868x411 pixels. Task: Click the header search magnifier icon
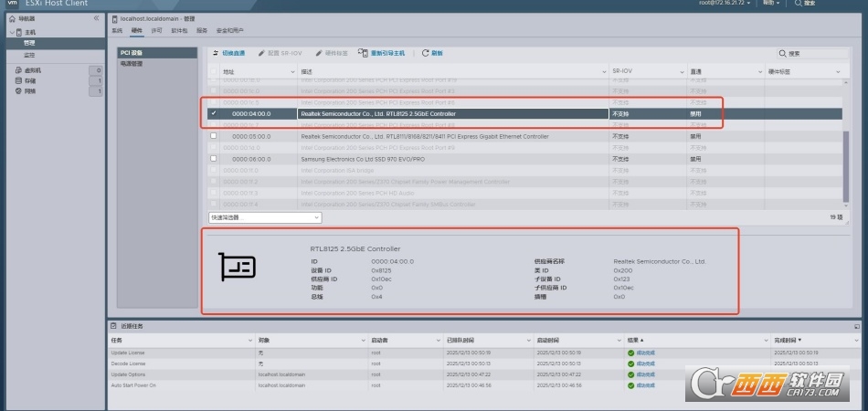click(799, 3)
